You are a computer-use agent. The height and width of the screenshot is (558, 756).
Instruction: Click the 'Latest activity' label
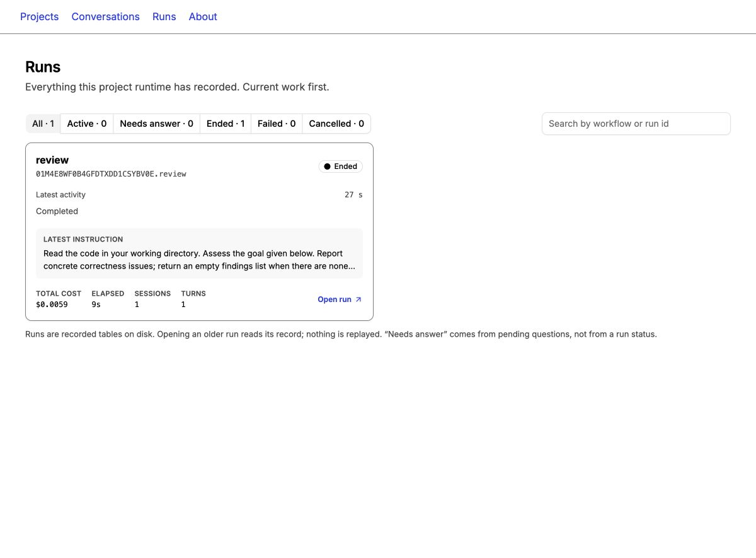tap(60, 195)
